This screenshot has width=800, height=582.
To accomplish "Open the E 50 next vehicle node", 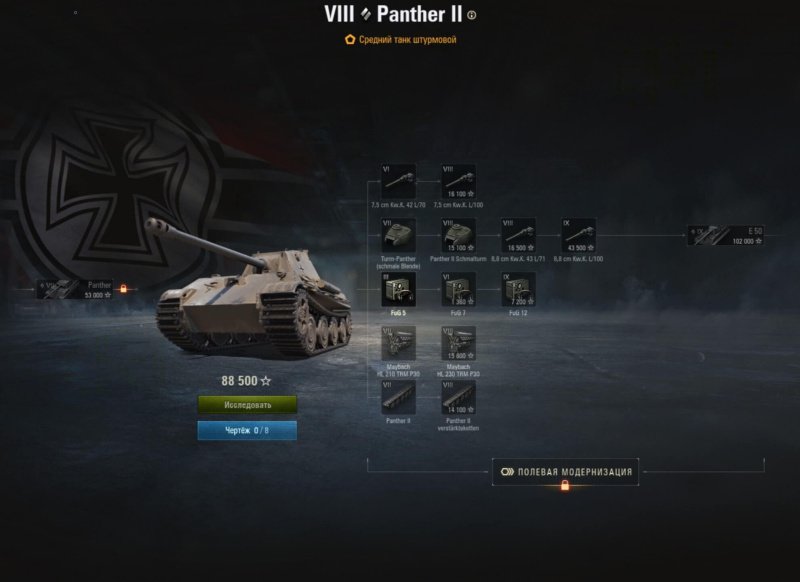I will 726,236.
